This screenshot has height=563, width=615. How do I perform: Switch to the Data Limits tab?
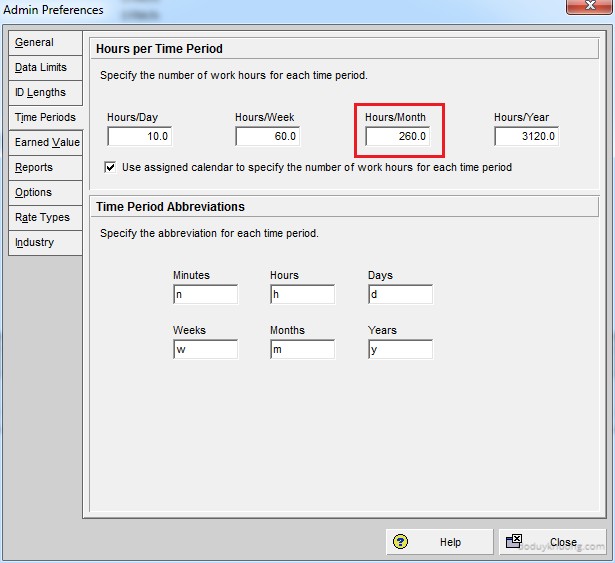41,68
